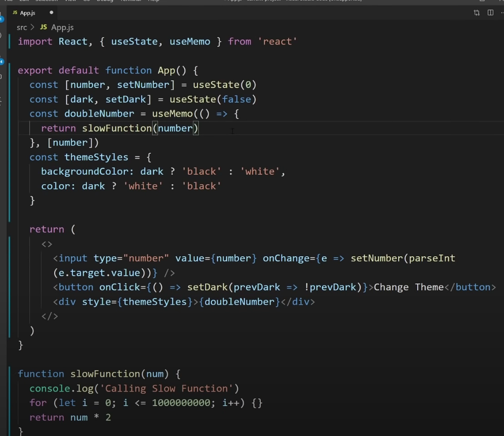Split the editor using the split icon
Image resolution: width=504 pixels, height=436 pixels.
pos(490,13)
